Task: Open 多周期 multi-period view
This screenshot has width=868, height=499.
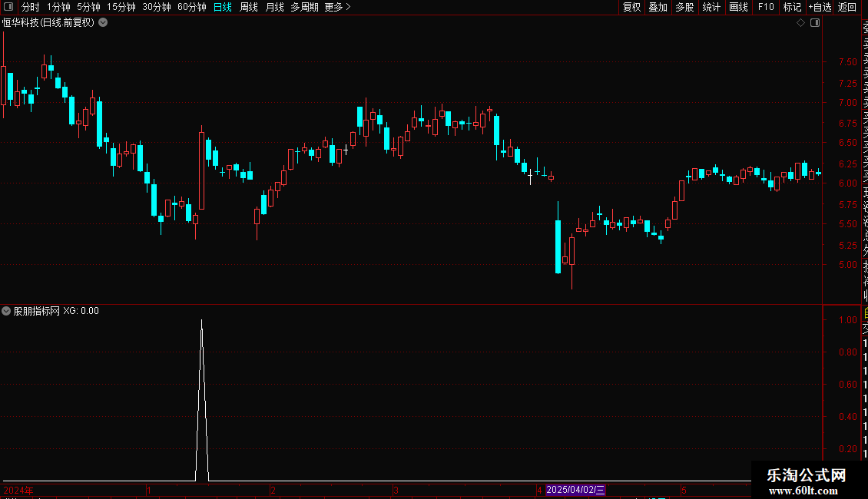Action: [x=304, y=7]
